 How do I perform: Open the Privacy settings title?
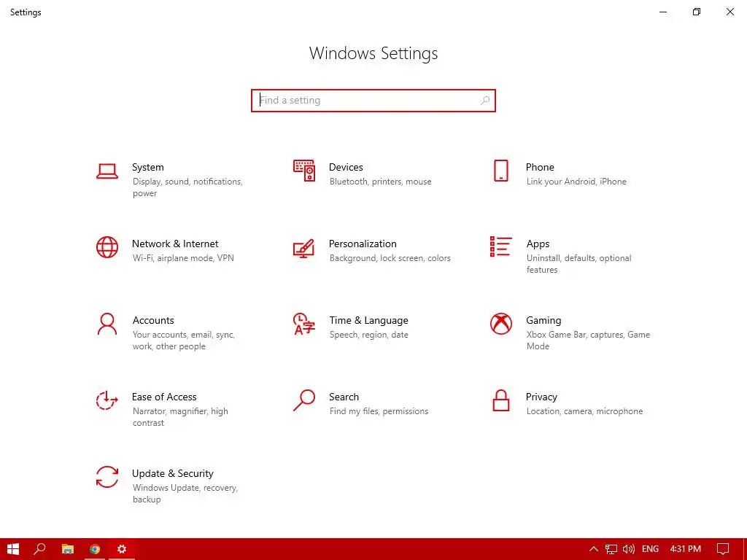pyautogui.click(x=541, y=397)
